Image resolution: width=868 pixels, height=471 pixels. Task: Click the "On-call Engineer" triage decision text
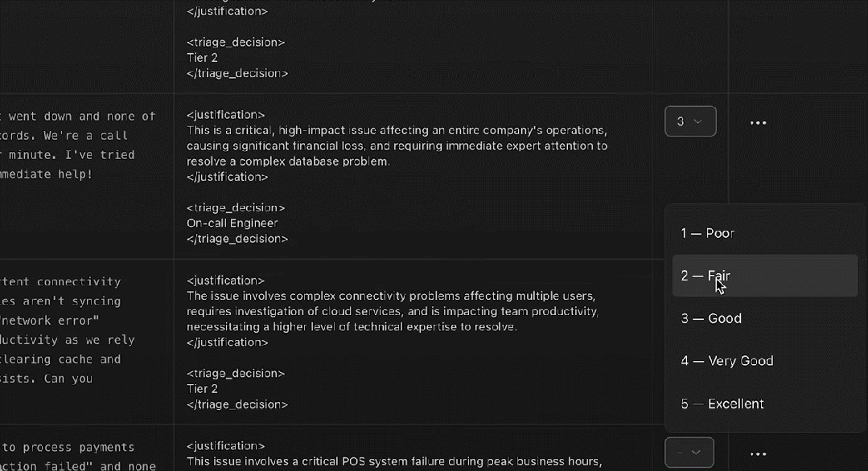(232, 223)
